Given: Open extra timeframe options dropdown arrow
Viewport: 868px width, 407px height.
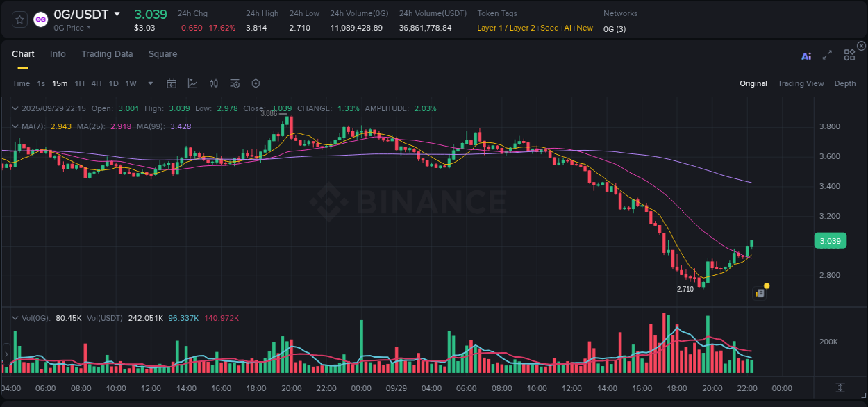Looking at the screenshot, I should click(x=149, y=83).
